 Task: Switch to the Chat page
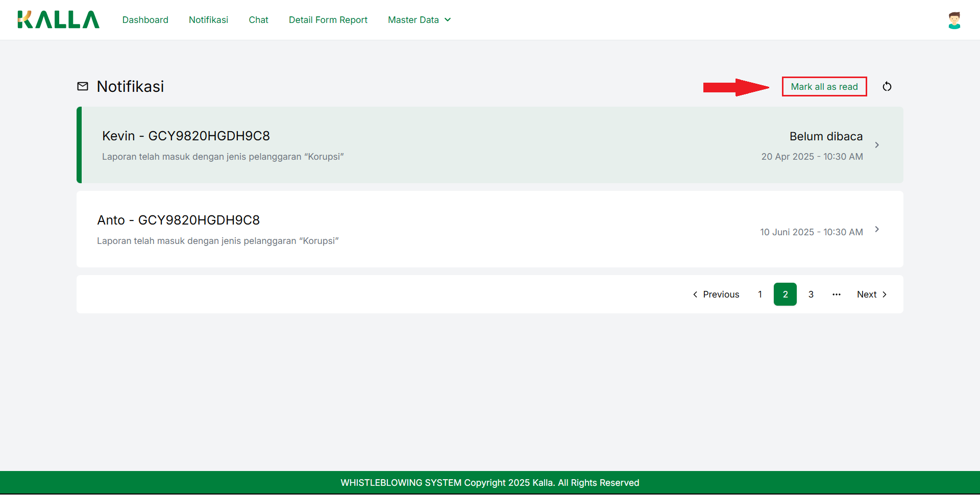[x=258, y=20]
